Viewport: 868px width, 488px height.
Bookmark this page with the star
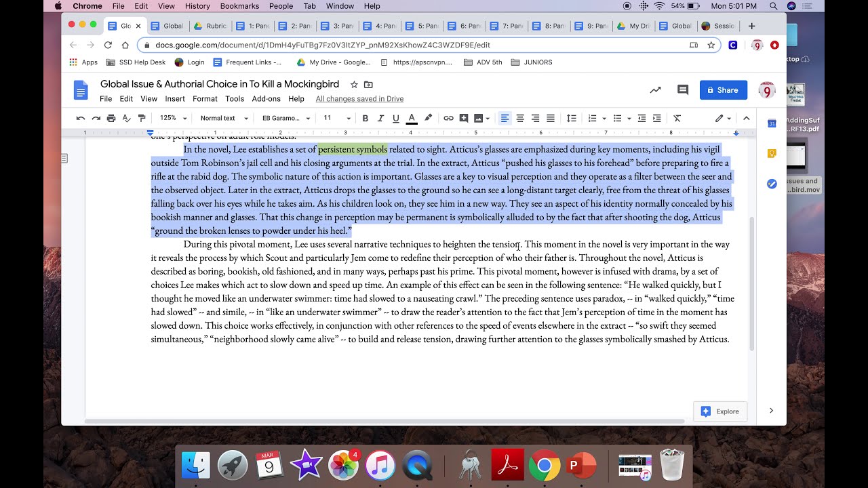pos(711,45)
